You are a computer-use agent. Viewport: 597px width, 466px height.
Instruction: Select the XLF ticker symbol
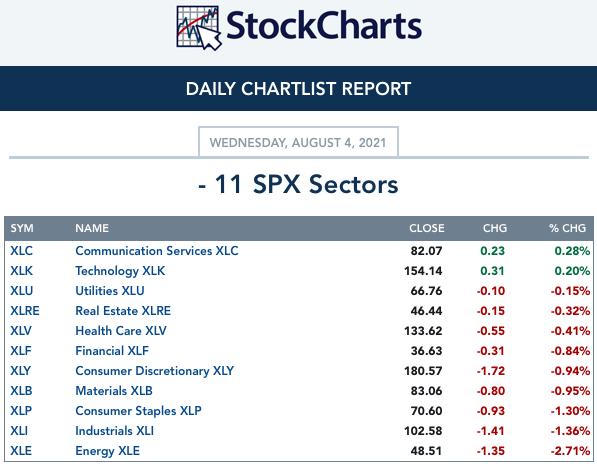[x=21, y=351]
